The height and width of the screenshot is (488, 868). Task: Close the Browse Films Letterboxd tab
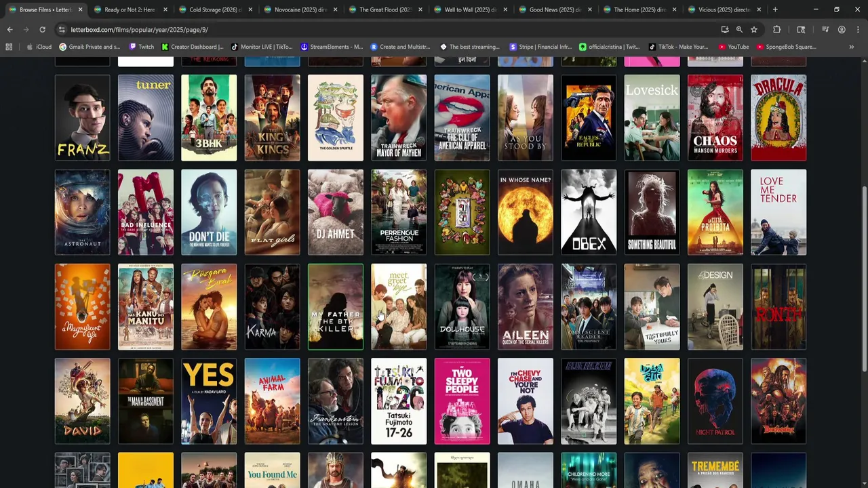coord(81,9)
